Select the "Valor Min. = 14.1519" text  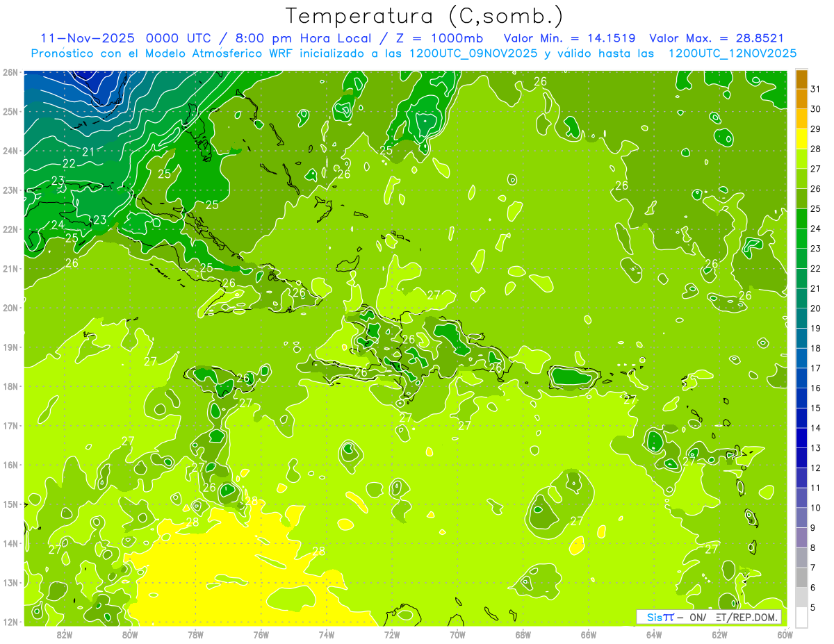[571, 38]
